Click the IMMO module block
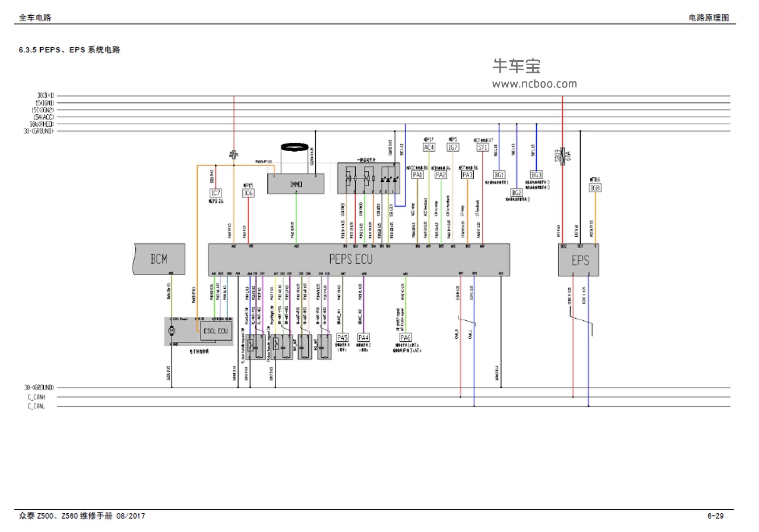Screen dimensions: 759x532 [296, 184]
